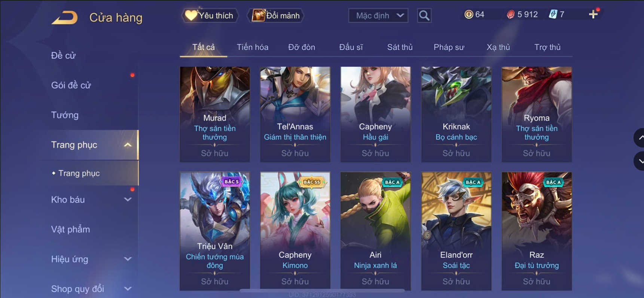Open the Mặc định sort dropdown
The image size is (644, 298).
(378, 16)
